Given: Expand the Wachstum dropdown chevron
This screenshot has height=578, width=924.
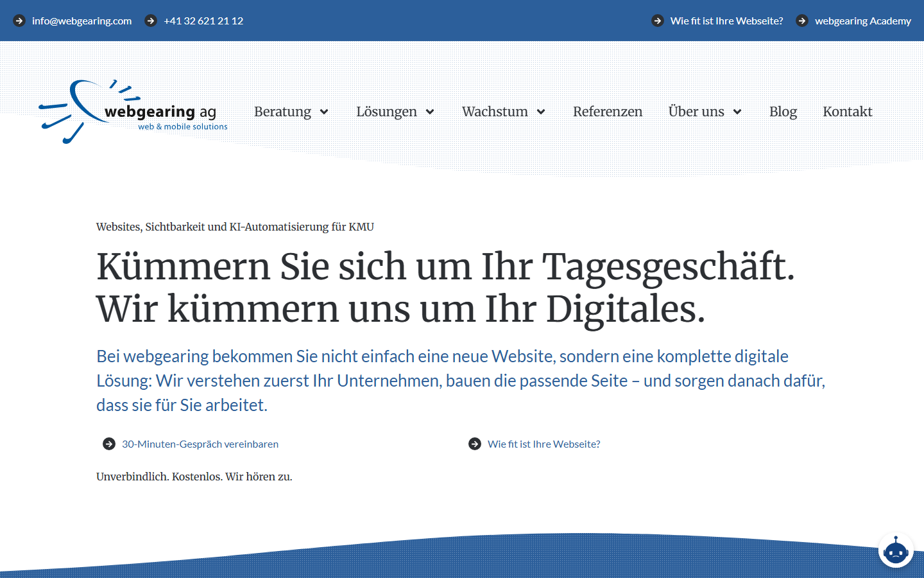Looking at the screenshot, I should point(541,112).
